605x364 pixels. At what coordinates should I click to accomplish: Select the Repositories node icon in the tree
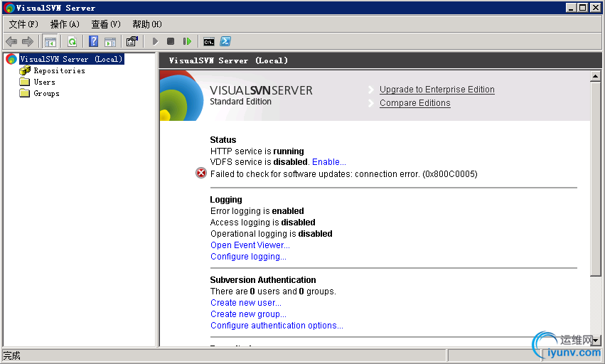pos(25,70)
